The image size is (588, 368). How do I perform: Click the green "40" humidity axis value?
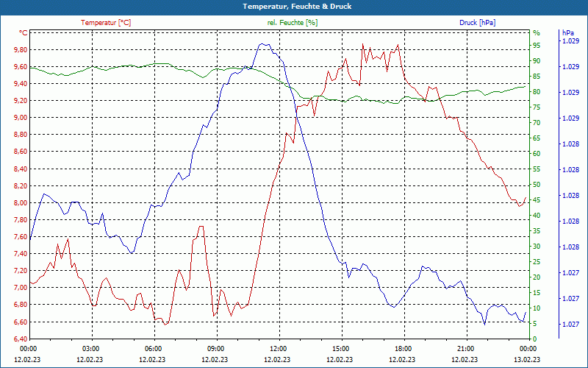[537, 216]
